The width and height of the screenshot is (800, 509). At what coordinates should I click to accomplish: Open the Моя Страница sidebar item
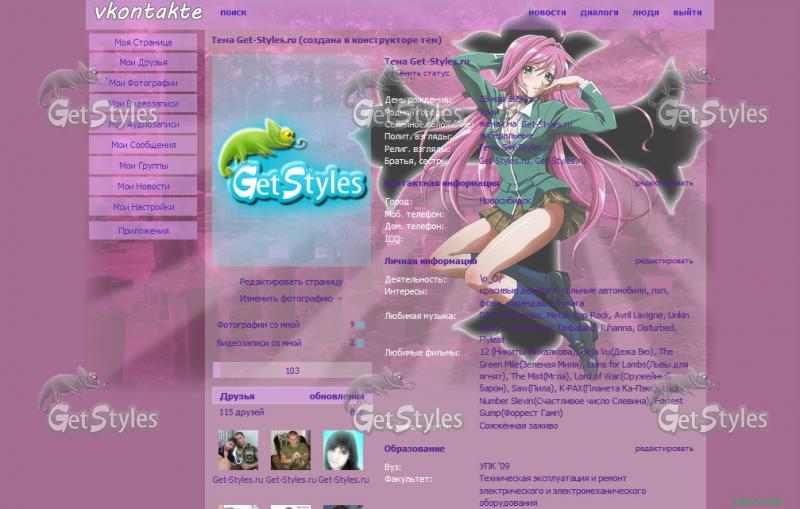click(143, 42)
